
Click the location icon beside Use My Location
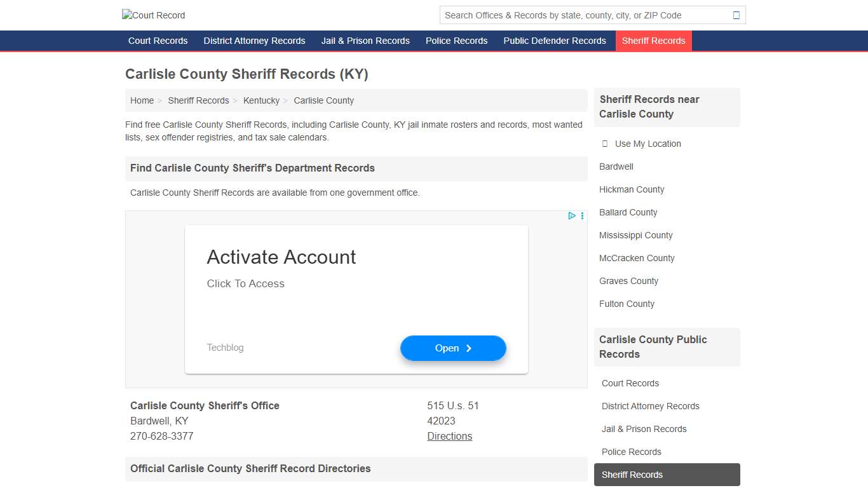click(604, 144)
